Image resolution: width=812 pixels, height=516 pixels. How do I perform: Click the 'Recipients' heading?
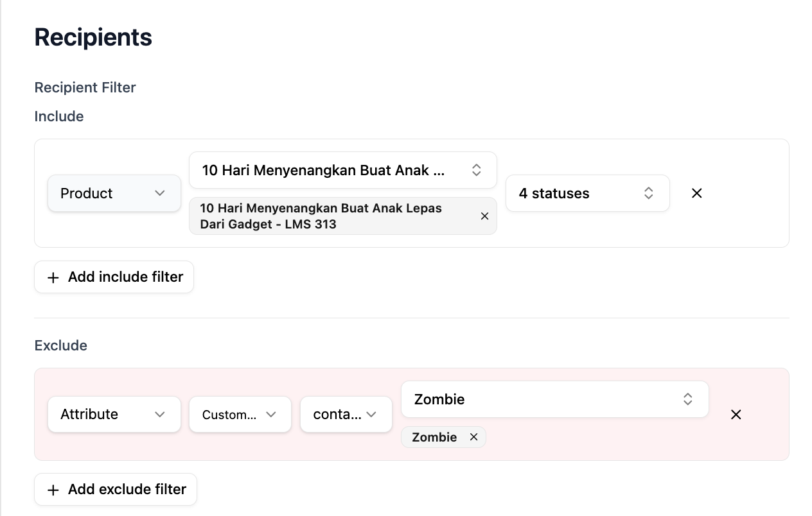pos(93,37)
